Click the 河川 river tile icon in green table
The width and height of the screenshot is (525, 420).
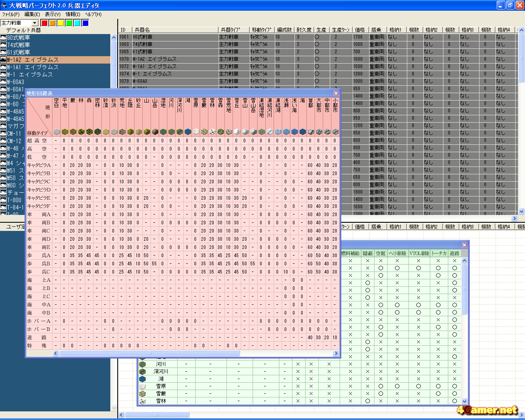(142, 364)
